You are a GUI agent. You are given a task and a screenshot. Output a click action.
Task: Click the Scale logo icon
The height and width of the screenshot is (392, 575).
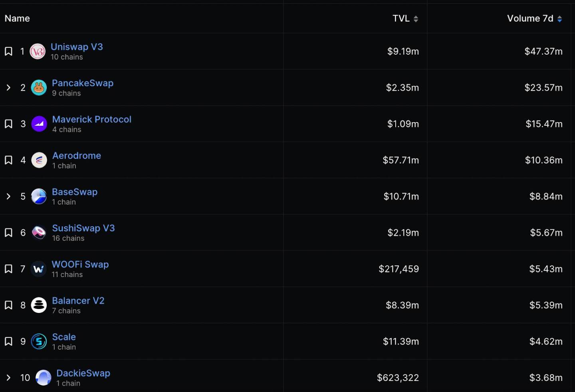tap(39, 342)
